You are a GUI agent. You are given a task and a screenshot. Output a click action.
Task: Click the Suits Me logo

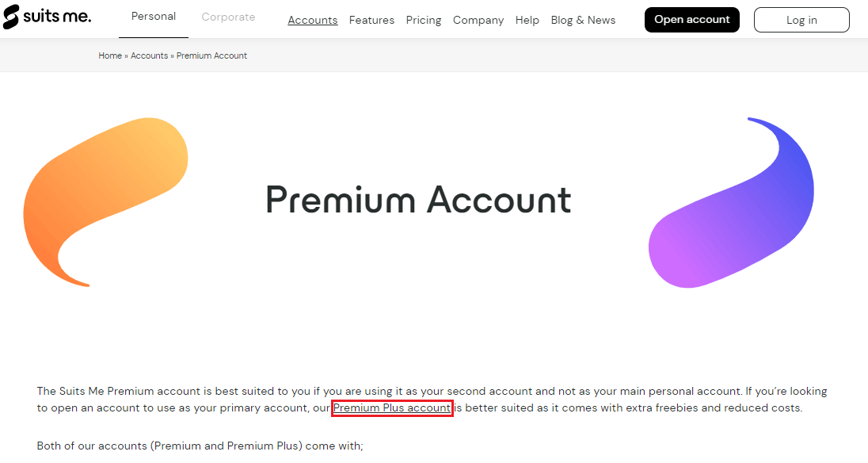point(47,17)
